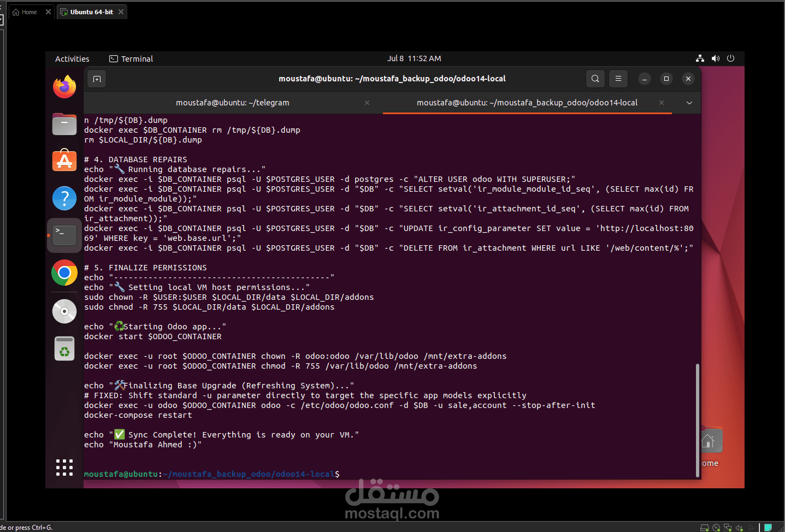Open the disc drive icon in dock

64,311
